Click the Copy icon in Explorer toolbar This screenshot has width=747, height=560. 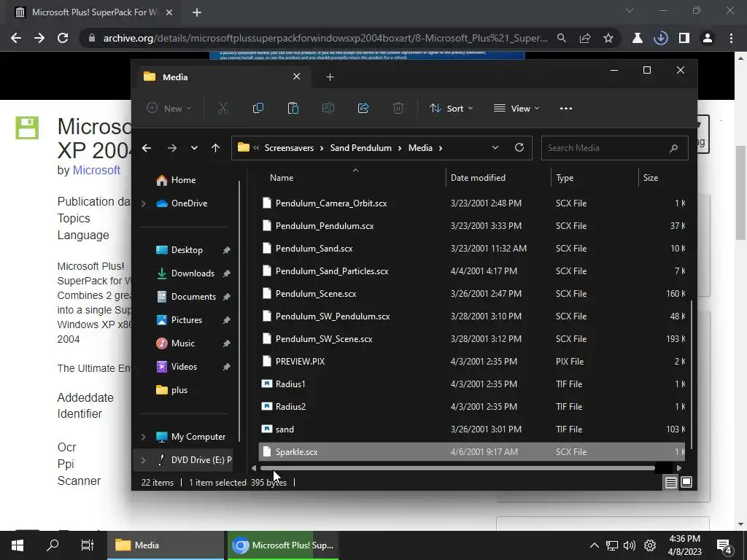(x=258, y=108)
